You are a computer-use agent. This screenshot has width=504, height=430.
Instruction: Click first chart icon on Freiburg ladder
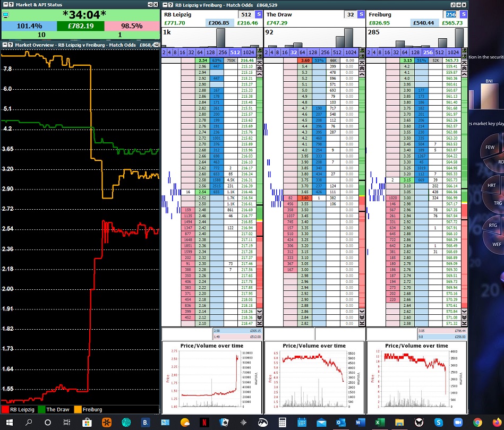coord(464,50)
